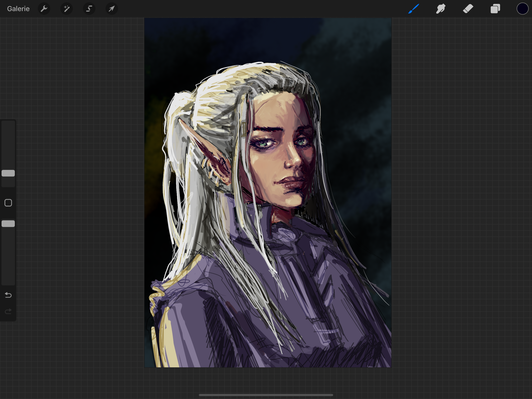532x399 pixels.
Task: Open the Layers panel
Action: [495, 9]
